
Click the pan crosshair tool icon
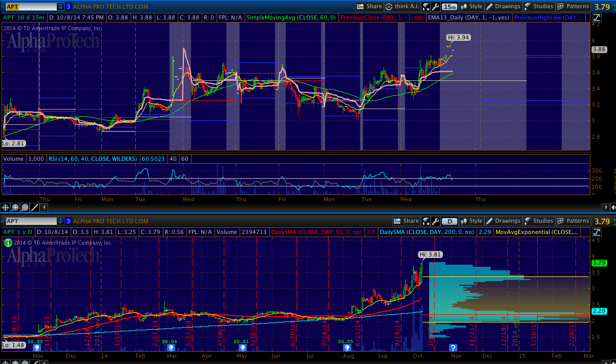pos(6,207)
